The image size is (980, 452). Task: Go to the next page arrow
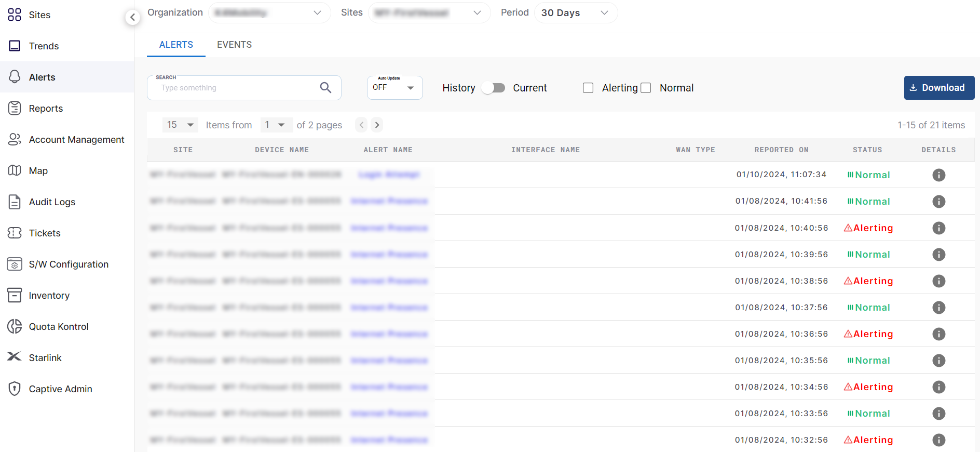(377, 125)
